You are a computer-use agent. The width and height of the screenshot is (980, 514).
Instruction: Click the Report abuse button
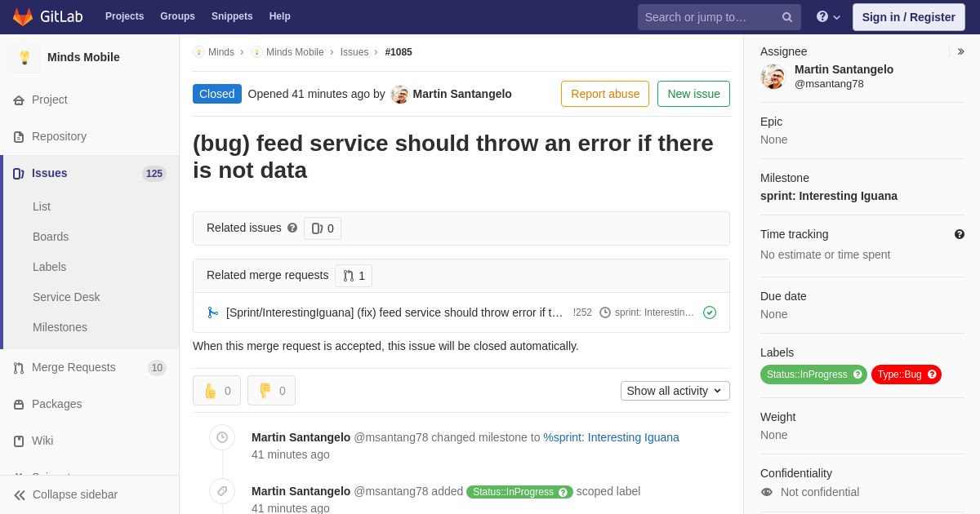(605, 94)
